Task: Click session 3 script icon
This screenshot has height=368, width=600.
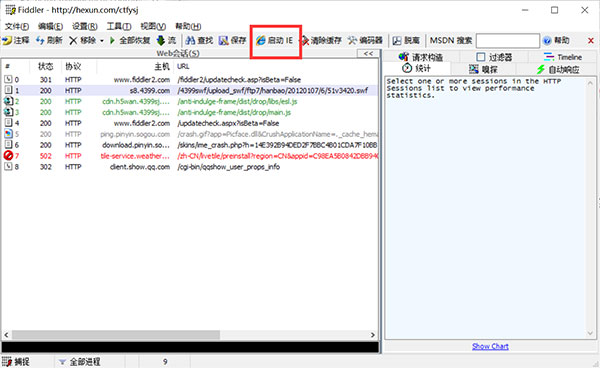Action: 8,112
